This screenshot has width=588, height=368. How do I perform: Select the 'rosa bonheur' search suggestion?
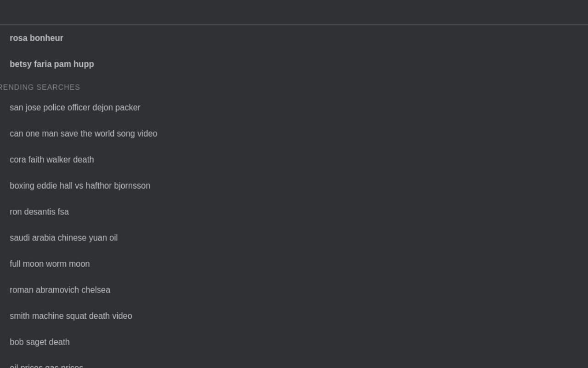tap(294, 38)
